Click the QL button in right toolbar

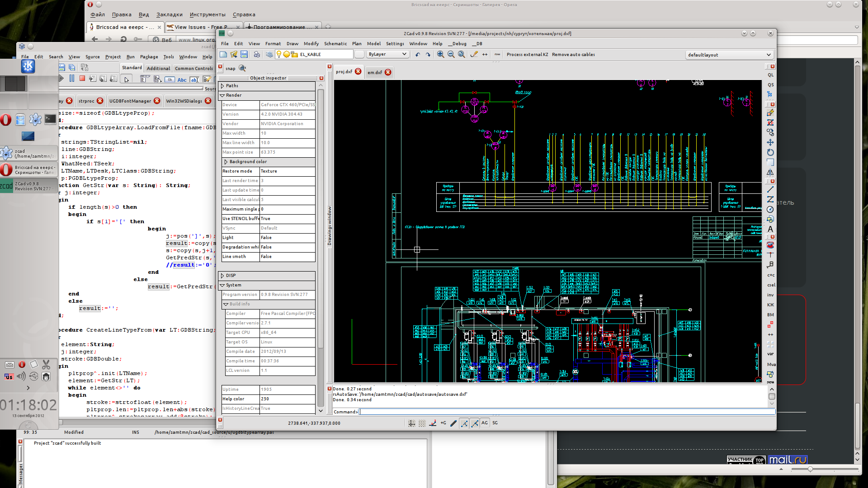(x=770, y=75)
